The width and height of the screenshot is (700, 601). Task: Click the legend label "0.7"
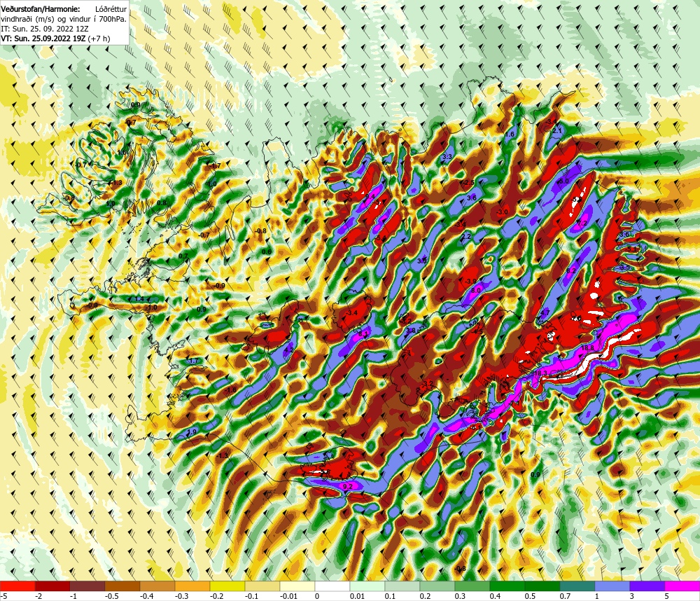(565, 596)
